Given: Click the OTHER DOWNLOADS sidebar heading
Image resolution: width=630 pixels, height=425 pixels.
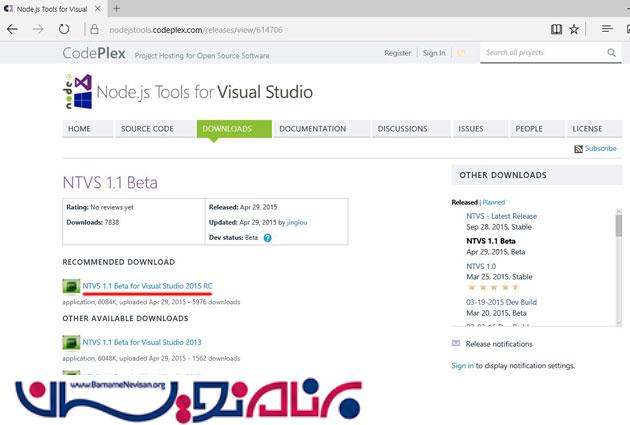Looking at the screenshot, I should pyautogui.click(x=503, y=175).
